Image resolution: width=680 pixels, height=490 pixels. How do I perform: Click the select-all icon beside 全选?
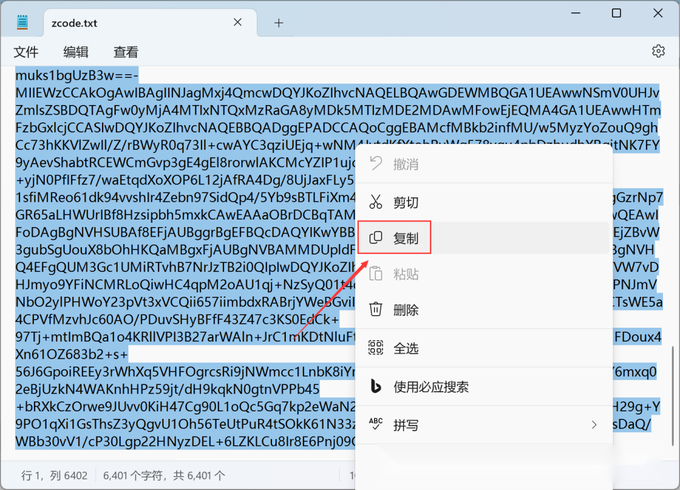pos(376,348)
